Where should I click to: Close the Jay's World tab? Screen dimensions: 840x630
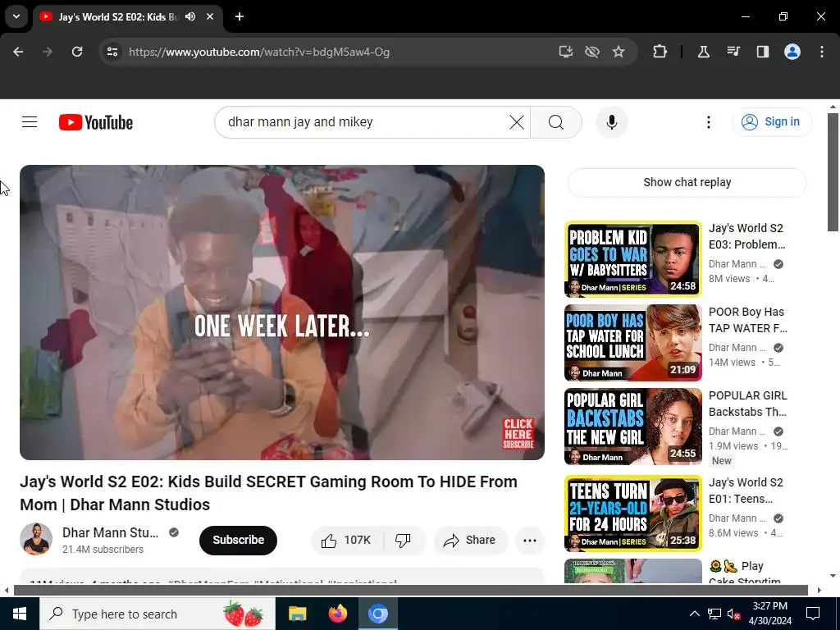[210, 16]
